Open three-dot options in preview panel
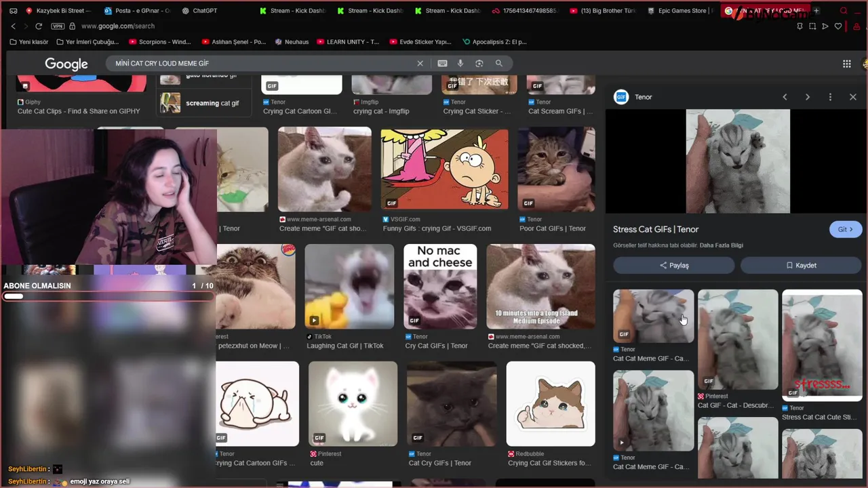 point(830,97)
